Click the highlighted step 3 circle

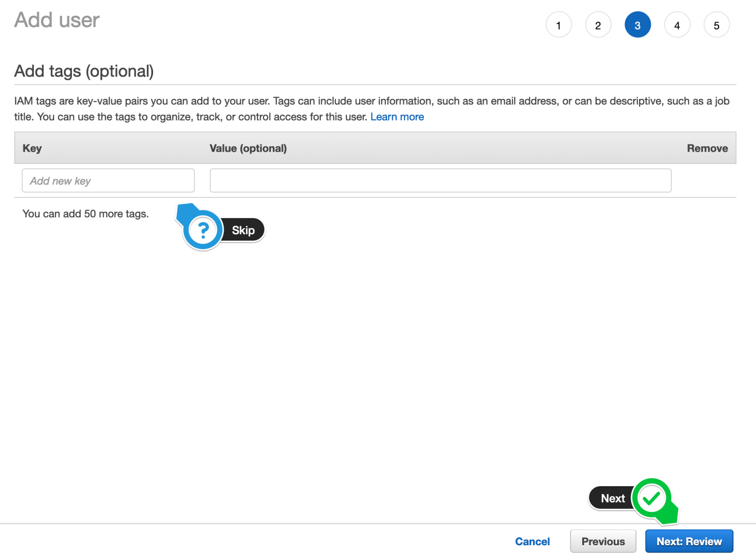(638, 25)
